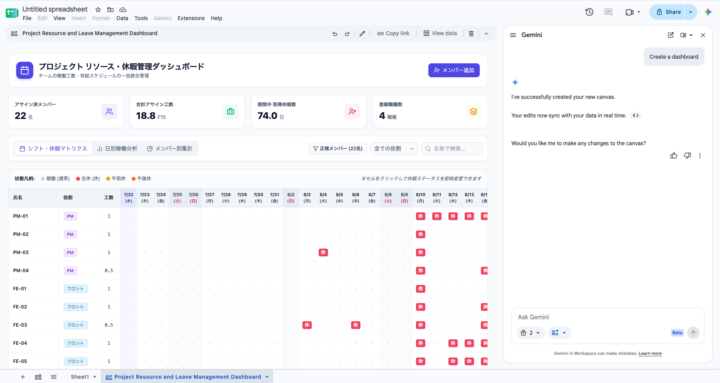This screenshot has width=720, height=383.
Task: Toggle PM-02's 8/10 leave cell
Action: click(x=420, y=234)
